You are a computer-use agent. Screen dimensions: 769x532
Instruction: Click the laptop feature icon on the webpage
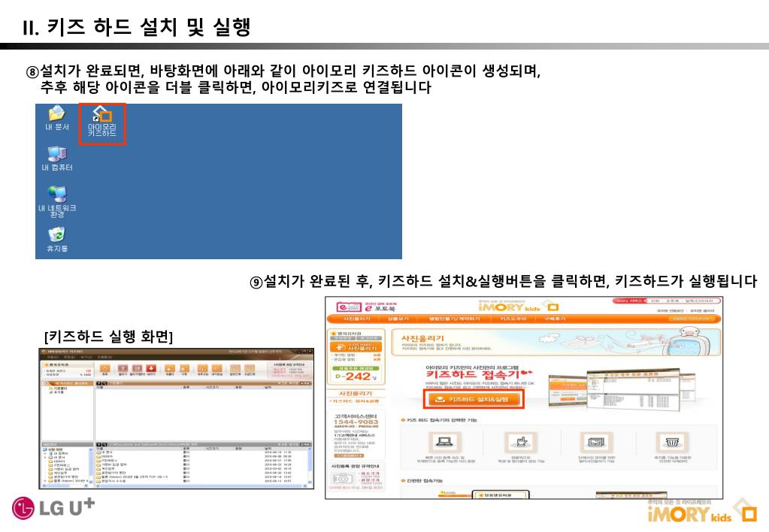[445, 443]
